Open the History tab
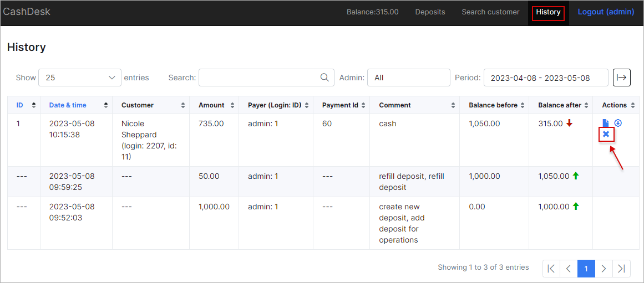The image size is (644, 283). coord(548,12)
